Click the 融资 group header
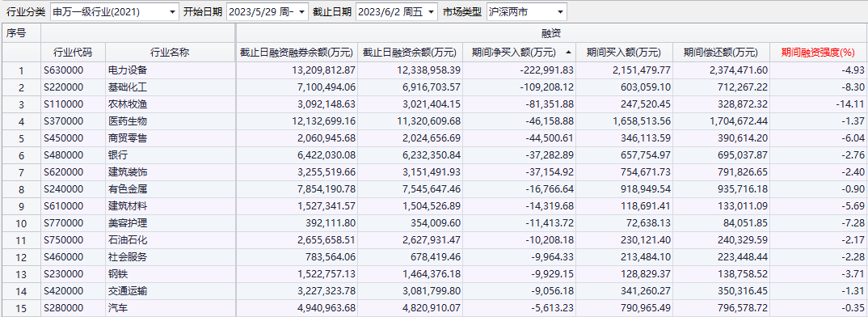 click(x=552, y=34)
